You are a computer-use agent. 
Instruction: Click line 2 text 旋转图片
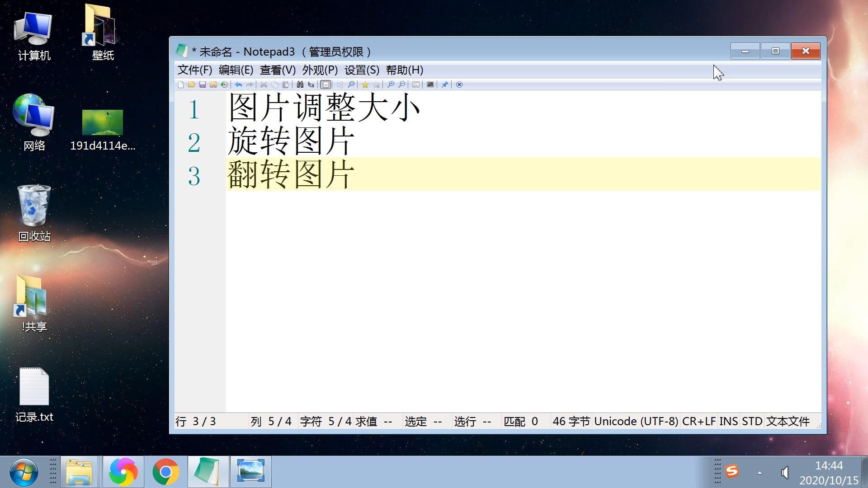pyautogui.click(x=291, y=141)
